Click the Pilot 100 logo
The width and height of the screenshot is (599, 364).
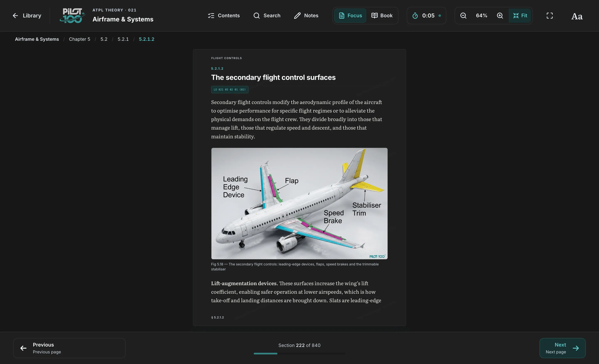click(x=72, y=16)
